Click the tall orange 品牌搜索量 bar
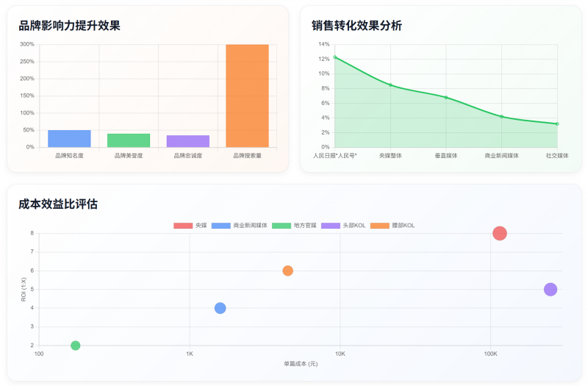The width and height of the screenshot is (588, 386). tap(247, 96)
